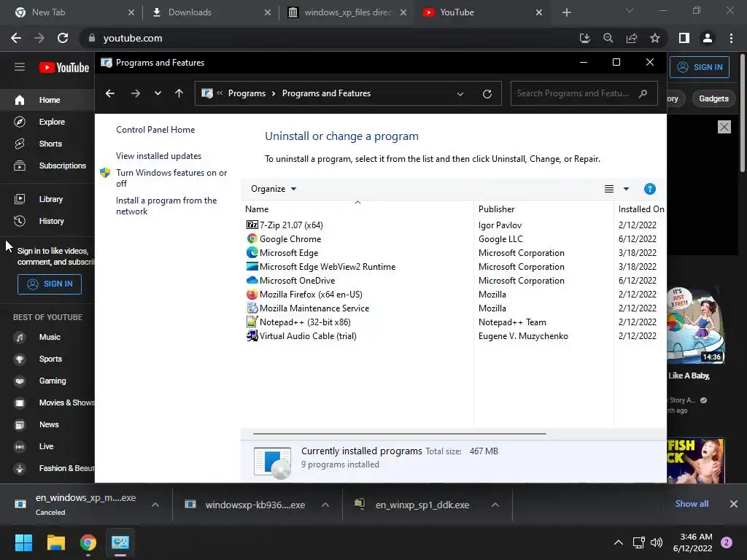Viewport: 747px width, 560px height.
Task: Switch to windows_xp_files directory tab
Action: point(348,12)
